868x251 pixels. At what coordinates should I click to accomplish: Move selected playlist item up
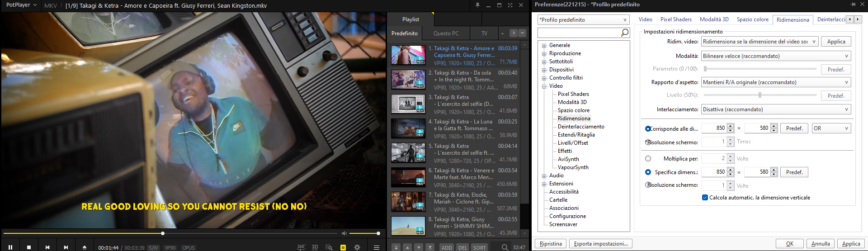pos(407,247)
